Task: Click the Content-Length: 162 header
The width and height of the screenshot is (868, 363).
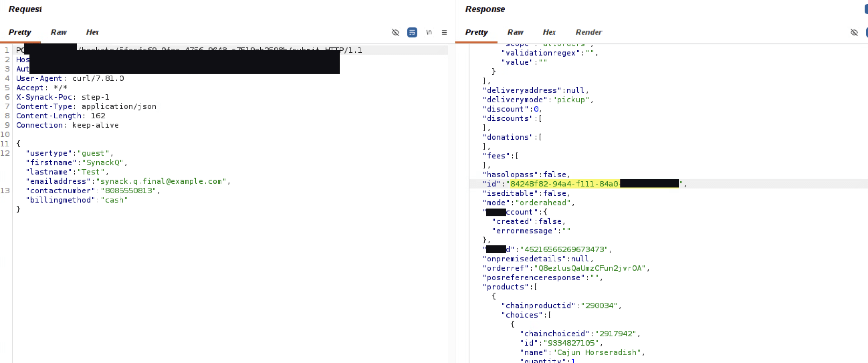Action: 61,116
